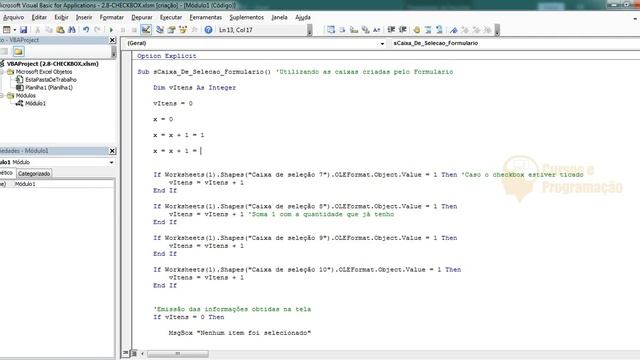Select VBAProject (2.8-CHECKBOX.xlsm) root node
Screen dimensions: 640x360
click(x=52, y=64)
